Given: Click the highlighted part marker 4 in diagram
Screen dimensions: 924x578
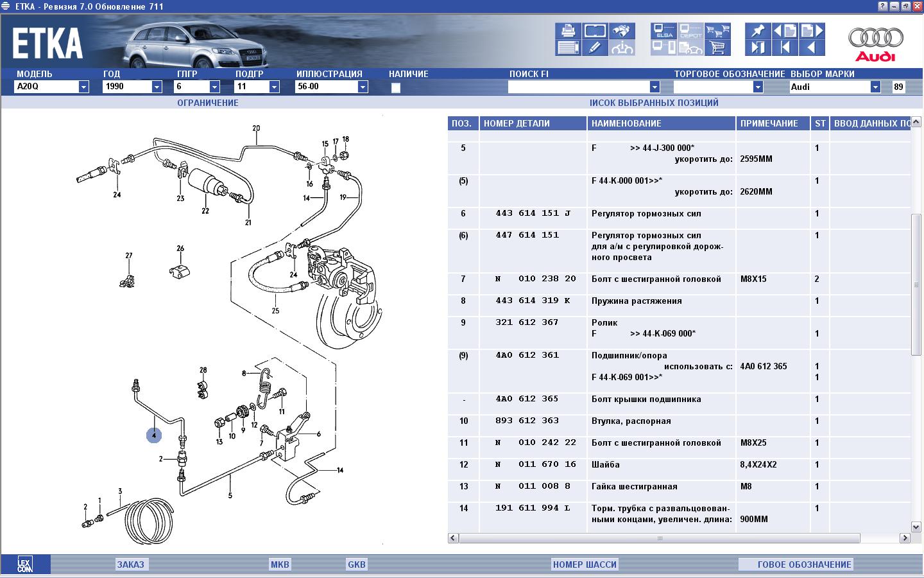Looking at the screenshot, I should pyautogui.click(x=154, y=435).
